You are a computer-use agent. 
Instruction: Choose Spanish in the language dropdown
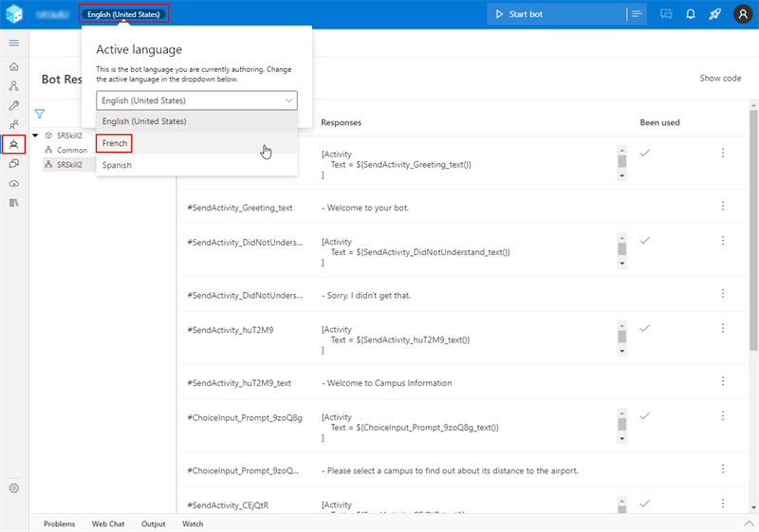tap(117, 165)
